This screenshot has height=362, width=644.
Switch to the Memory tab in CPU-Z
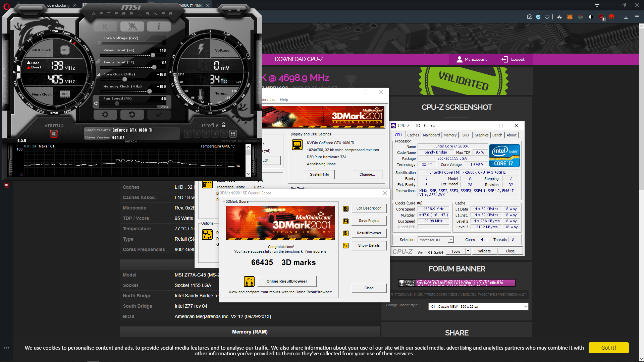[x=450, y=135]
